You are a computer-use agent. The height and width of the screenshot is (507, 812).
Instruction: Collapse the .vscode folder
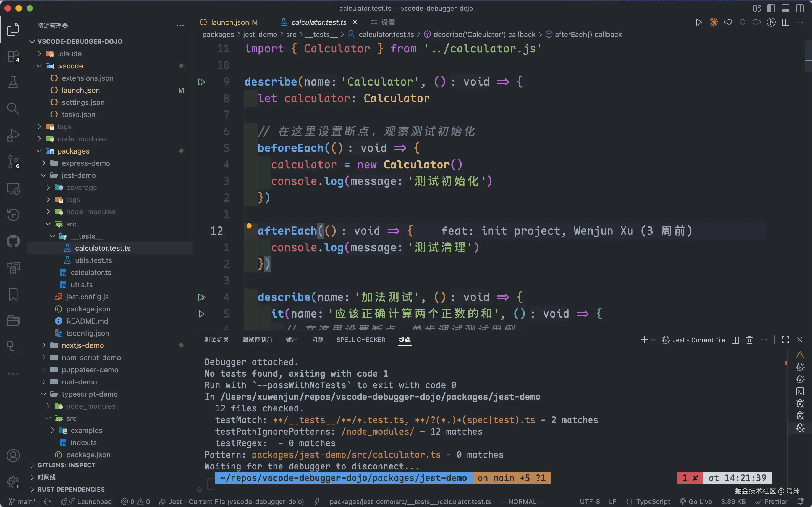pyautogui.click(x=40, y=66)
